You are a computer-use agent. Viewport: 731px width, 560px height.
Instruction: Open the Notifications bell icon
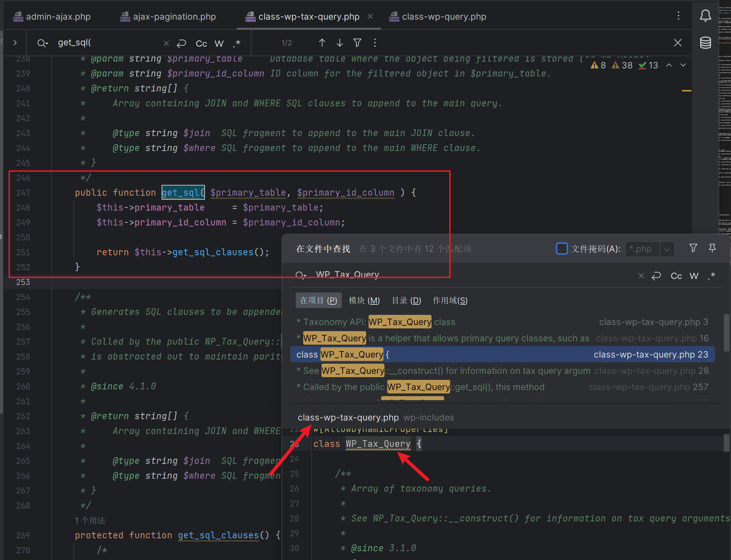[x=705, y=16]
